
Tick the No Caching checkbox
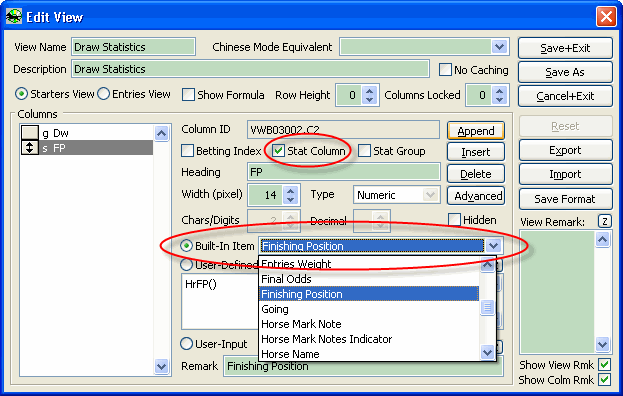[445, 70]
